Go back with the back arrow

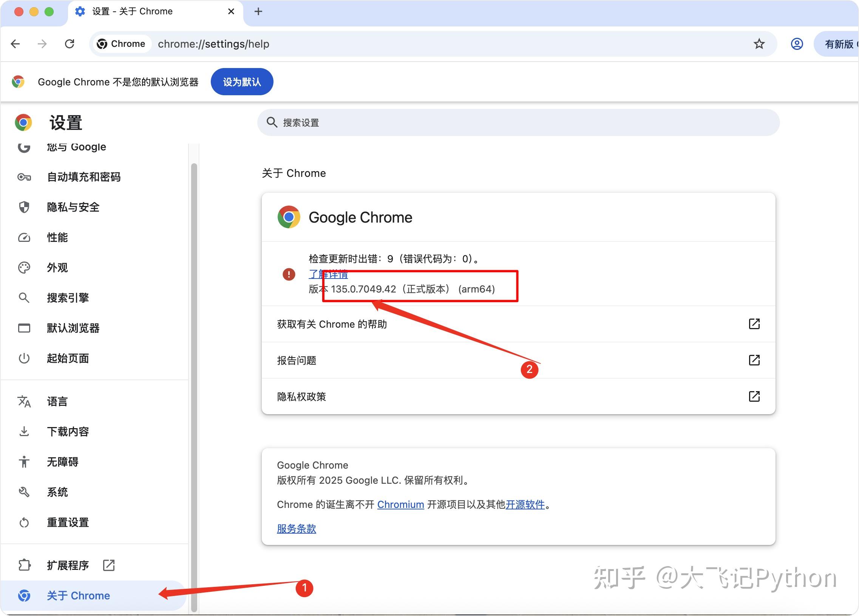pos(15,44)
